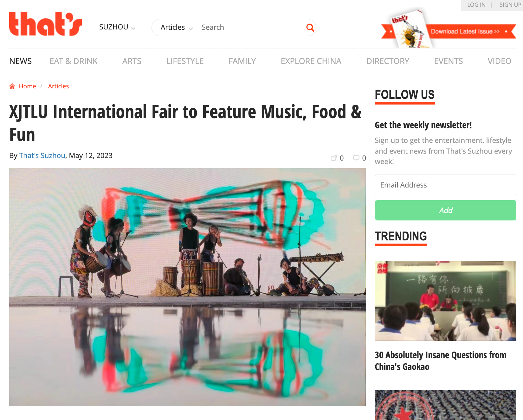Click the Email Address input field
This screenshot has height=420, width=523.
pos(446,185)
